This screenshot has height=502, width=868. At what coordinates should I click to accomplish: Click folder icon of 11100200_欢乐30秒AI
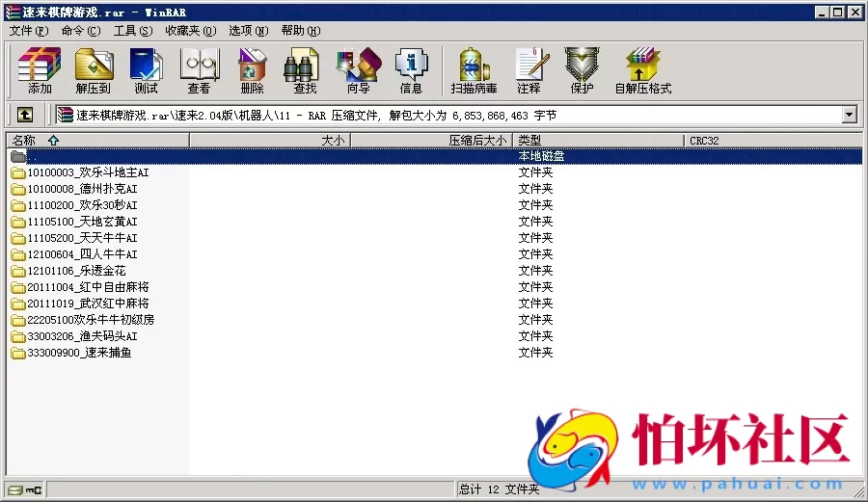tap(18, 205)
